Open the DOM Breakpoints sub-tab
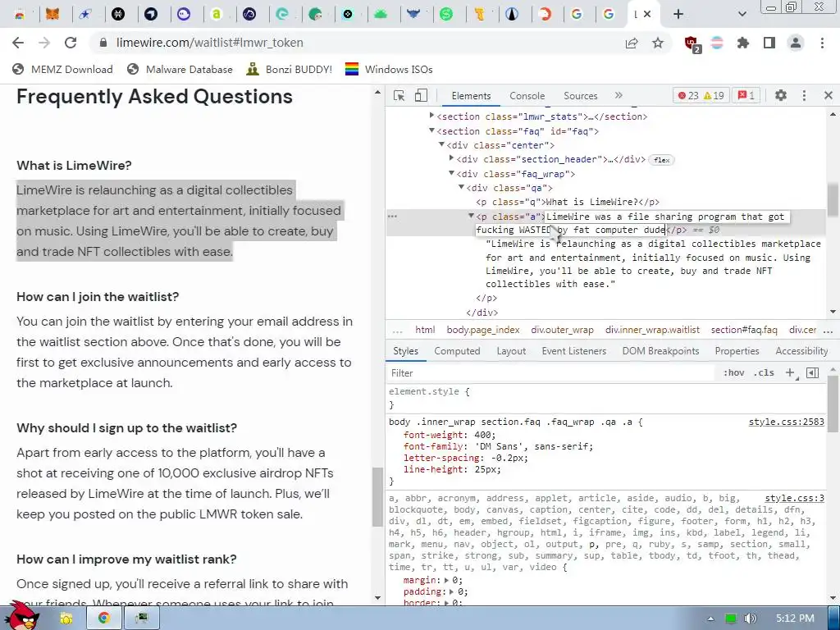Viewport: 840px width, 630px height. 660,351
